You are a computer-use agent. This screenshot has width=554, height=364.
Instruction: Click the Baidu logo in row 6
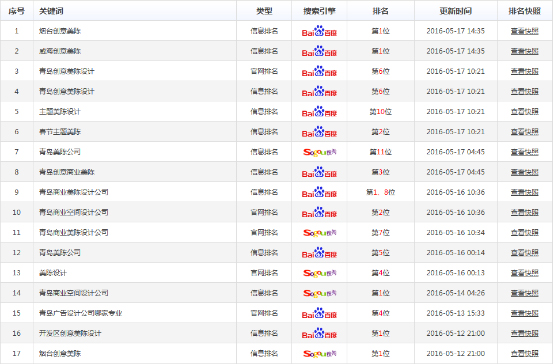click(319, 132)
